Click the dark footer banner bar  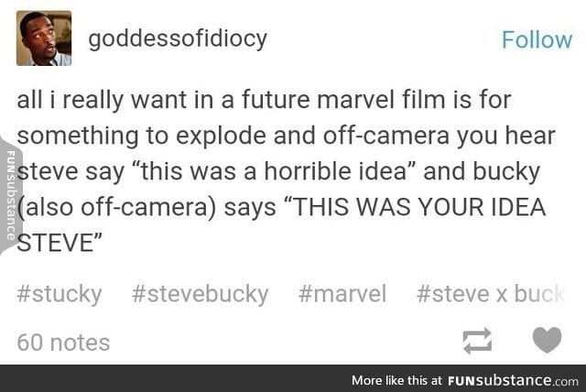[x=293, y=378]
